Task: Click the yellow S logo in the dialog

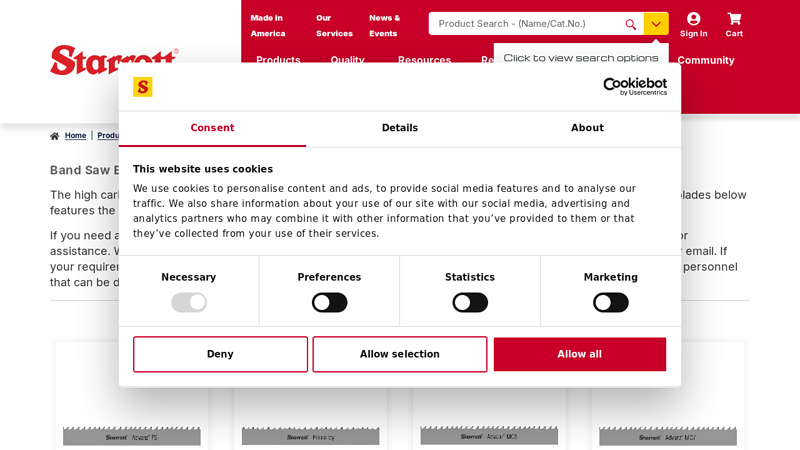Action: tap(143, 87)
